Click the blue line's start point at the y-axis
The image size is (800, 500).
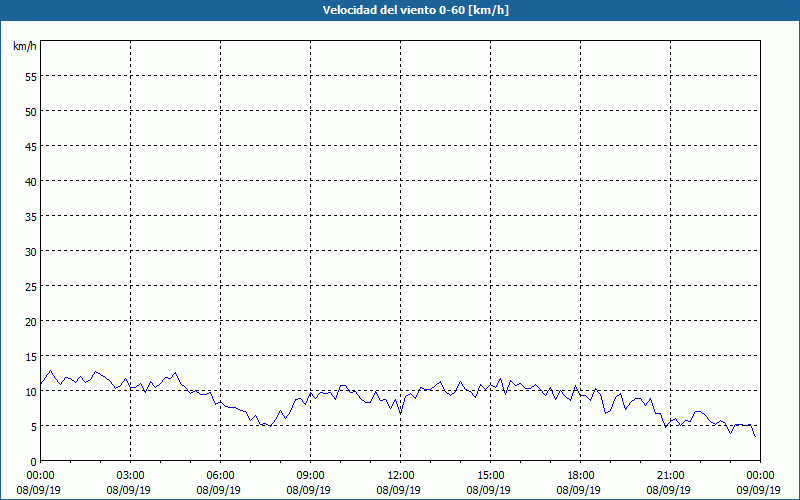[41, 383]
